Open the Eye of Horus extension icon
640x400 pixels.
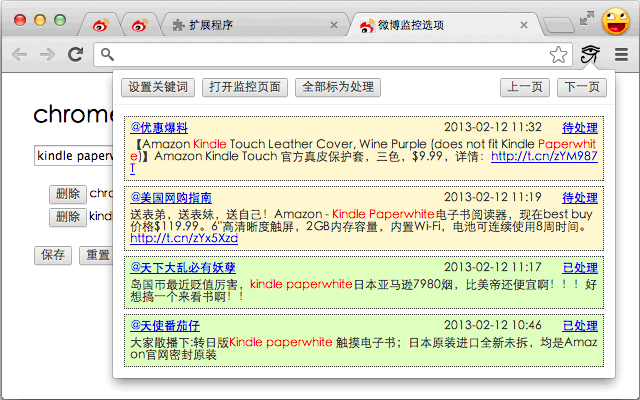point(590,54)
